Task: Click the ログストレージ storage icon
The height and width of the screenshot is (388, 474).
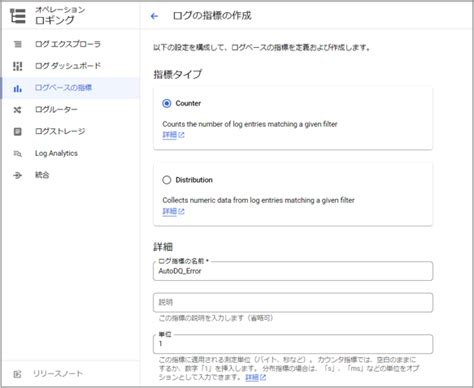Action: (18, 131)
